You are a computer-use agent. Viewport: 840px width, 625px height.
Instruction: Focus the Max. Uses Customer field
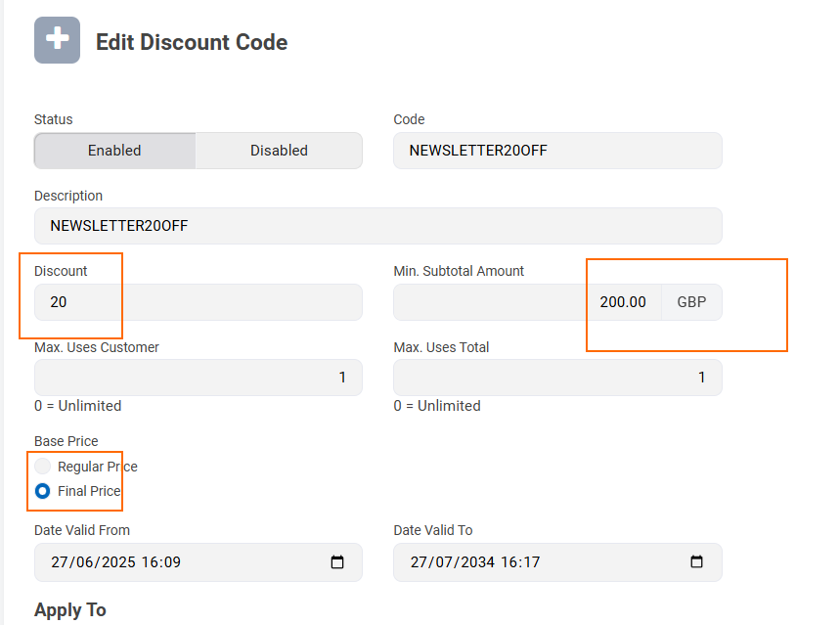(x=199, y=378)
